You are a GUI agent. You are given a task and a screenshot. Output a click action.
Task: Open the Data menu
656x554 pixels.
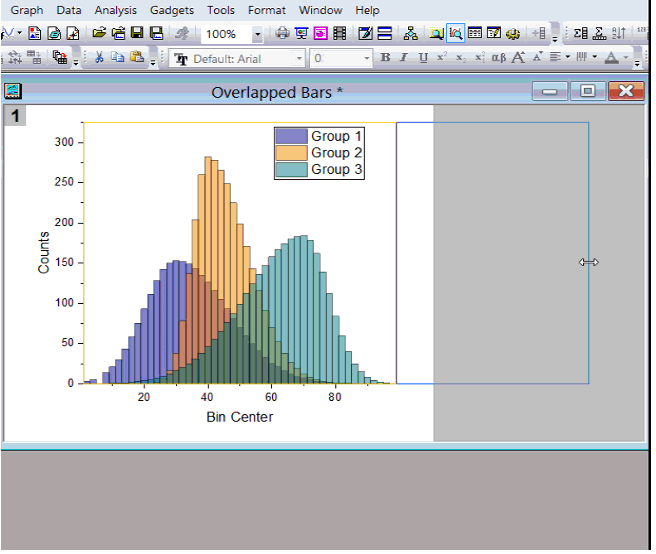click(x=69, y=10)
